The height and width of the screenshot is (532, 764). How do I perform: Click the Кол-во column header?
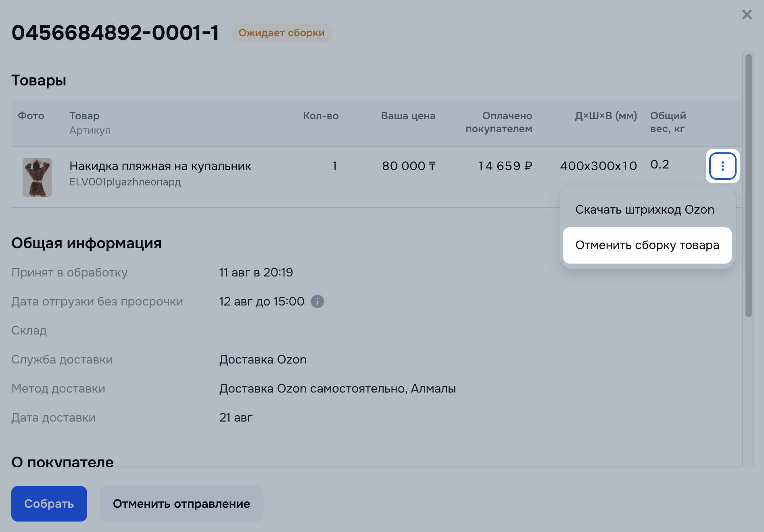pos(321,116)
